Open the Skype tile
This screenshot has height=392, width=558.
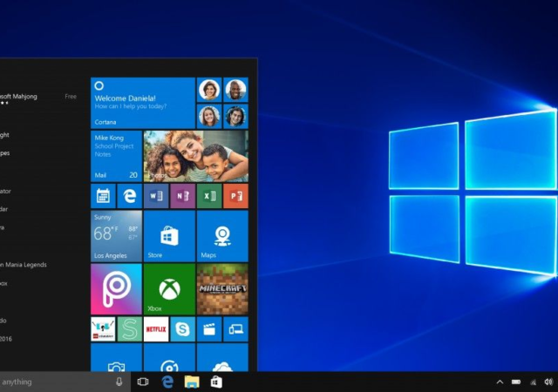(x=182, y=329)
